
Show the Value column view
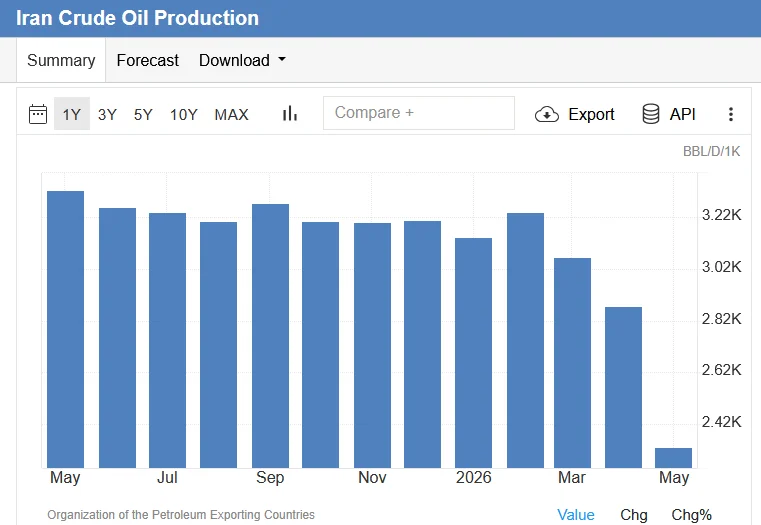(x=576, y=514)
